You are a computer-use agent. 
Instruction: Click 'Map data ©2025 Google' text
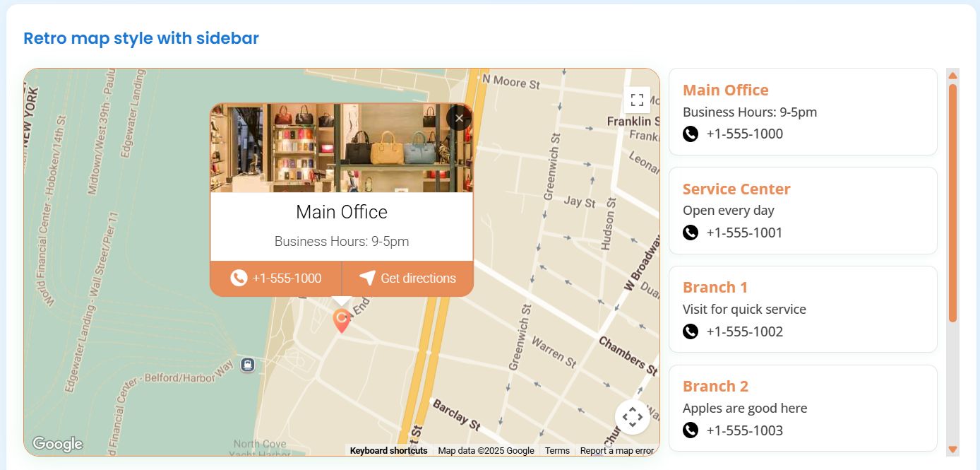coord(486,451)
